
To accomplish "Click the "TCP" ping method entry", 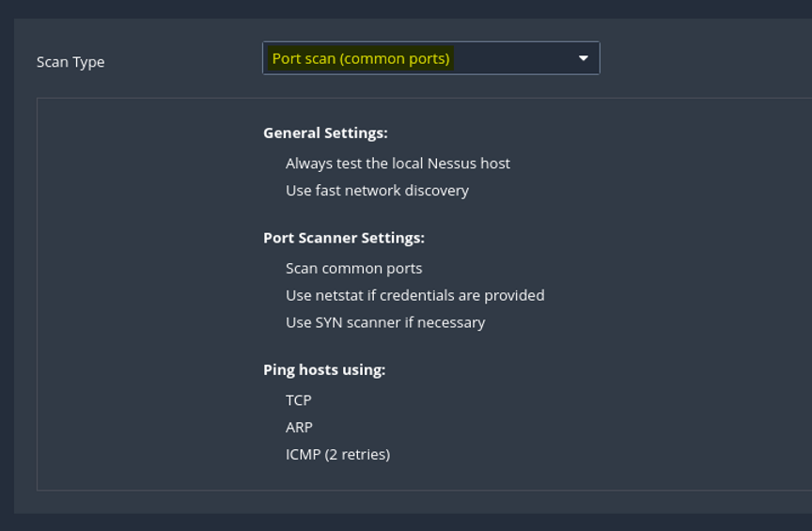I will (x=298, y=400).
